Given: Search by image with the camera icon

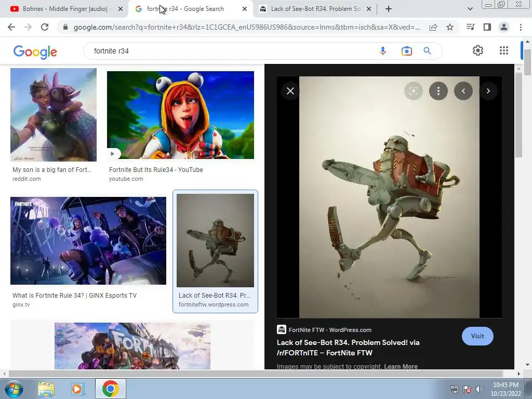Looking at the screenshot, I should click(x=406, y=51).
